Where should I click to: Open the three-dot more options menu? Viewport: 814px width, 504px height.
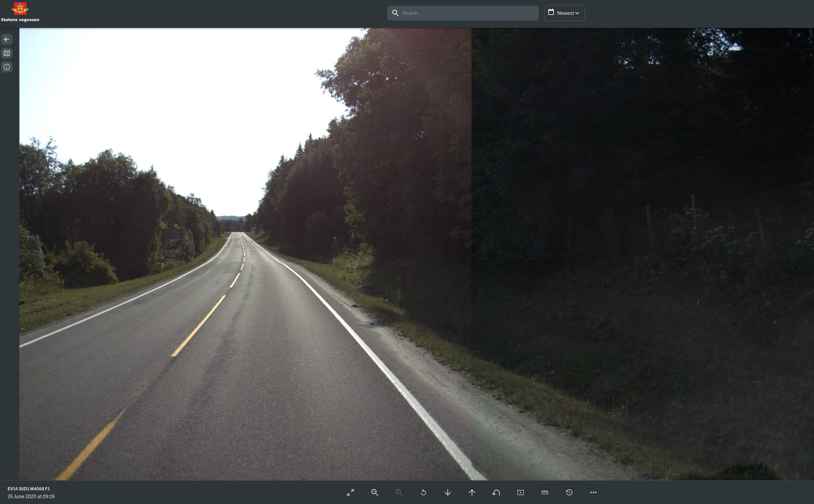coord(593,492)
